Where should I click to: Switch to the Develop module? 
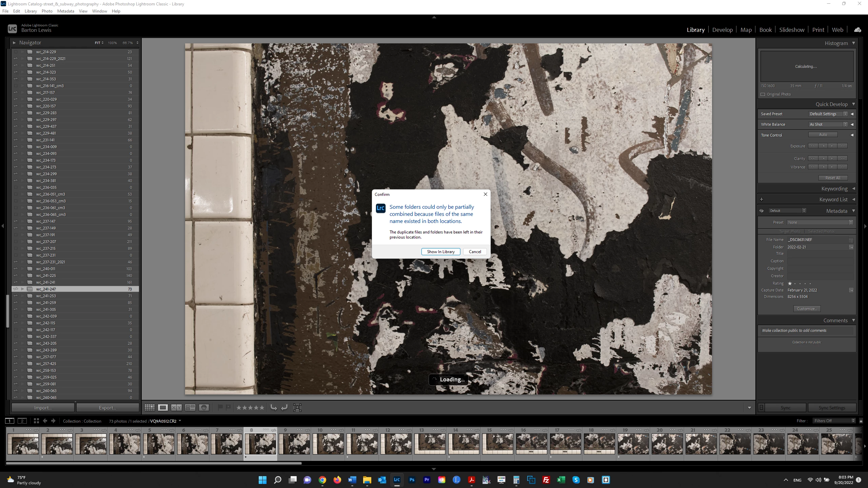point(722,30)
